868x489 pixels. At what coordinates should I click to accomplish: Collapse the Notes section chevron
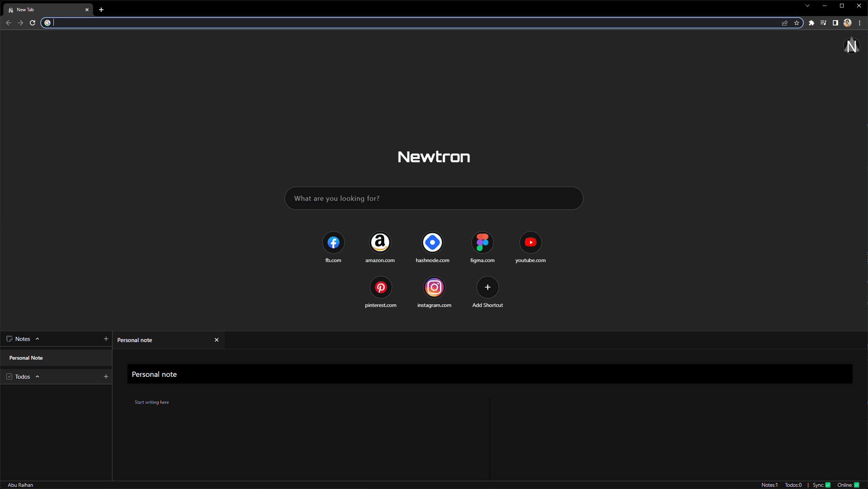click(37, 339)
